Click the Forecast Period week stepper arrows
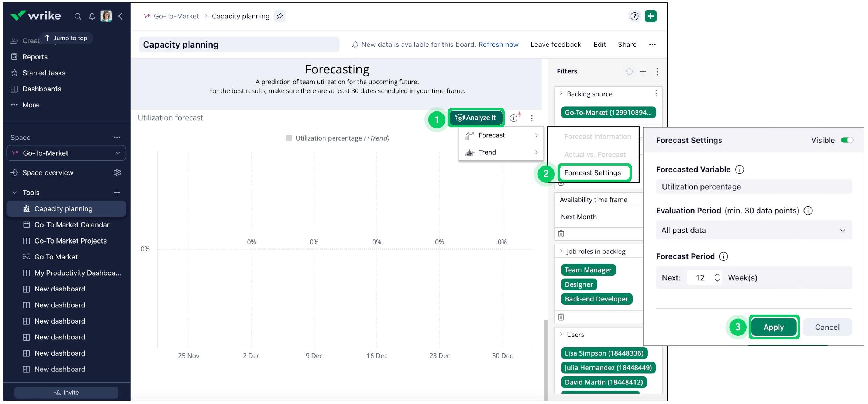Image resolution: width=868 pixels, height=404 pixels. tap(717, 277)
